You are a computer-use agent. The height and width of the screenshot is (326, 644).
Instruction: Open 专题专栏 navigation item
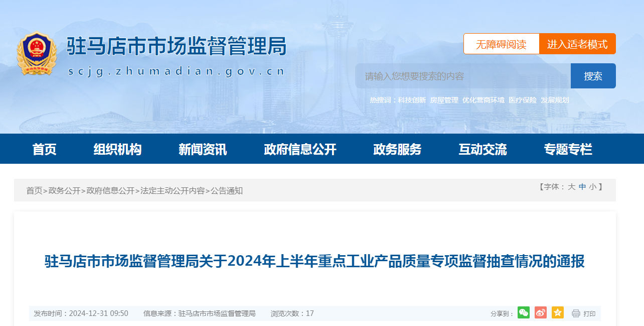coord(568,149)
